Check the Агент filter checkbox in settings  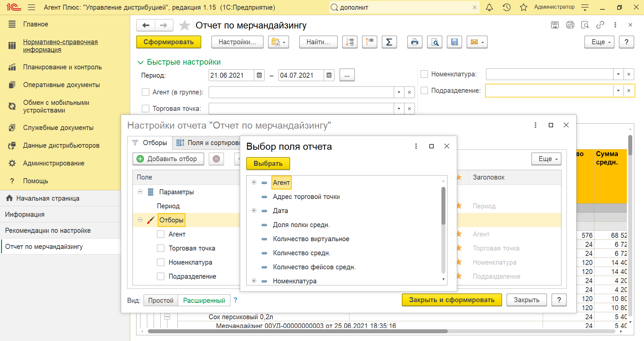pos(161,234)
